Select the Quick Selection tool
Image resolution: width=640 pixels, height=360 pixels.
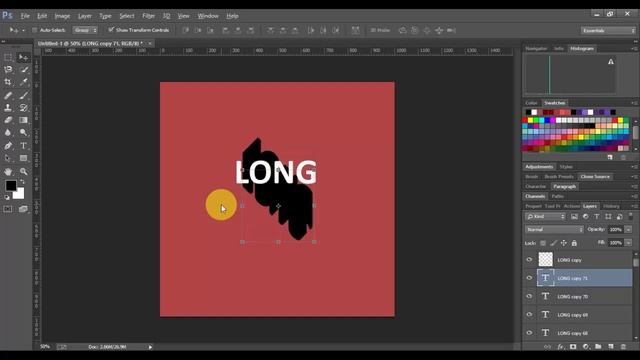pyautogui.click(x=24, y=70)
